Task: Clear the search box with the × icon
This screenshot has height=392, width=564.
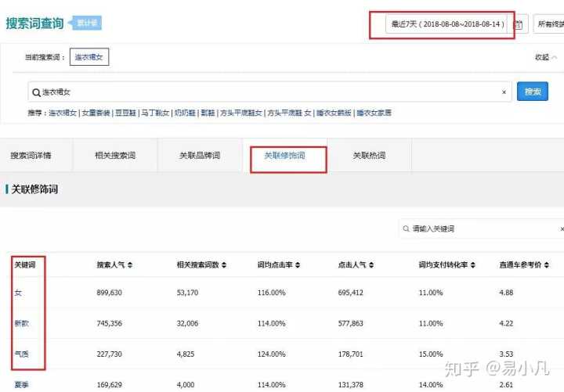Action: point(504,92)
